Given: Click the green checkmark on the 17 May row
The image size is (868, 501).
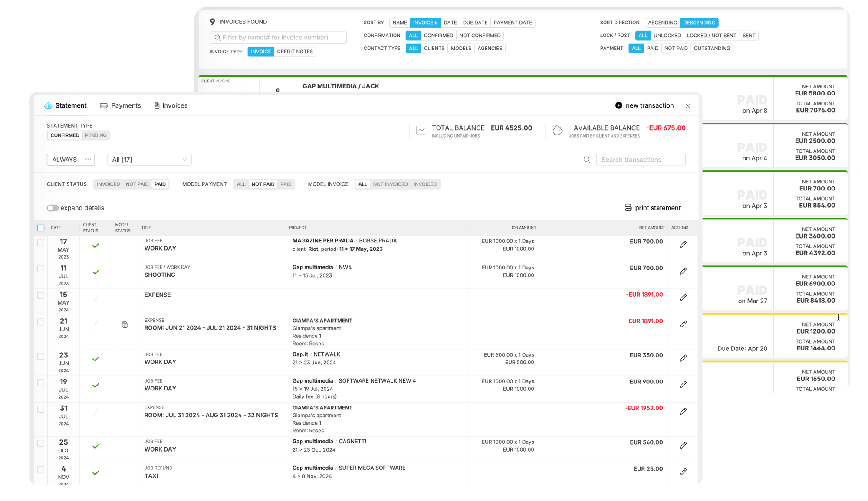Looking at the screenshot, I should [x=95, y=246].
